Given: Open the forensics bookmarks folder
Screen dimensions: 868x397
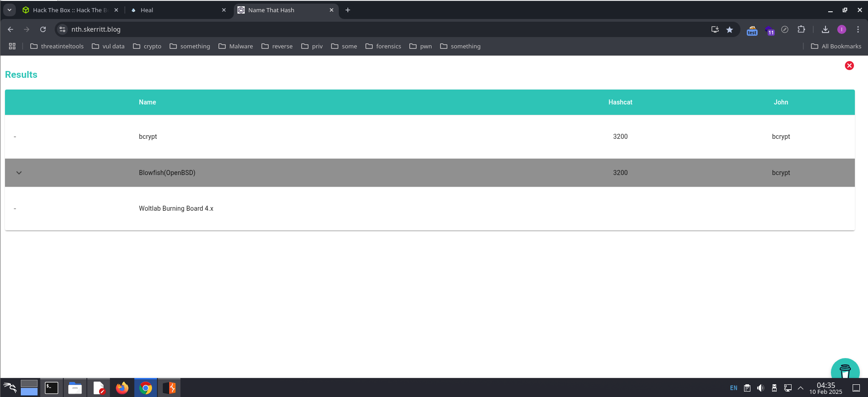Looking at the screenshot, I should click(383, 46).
